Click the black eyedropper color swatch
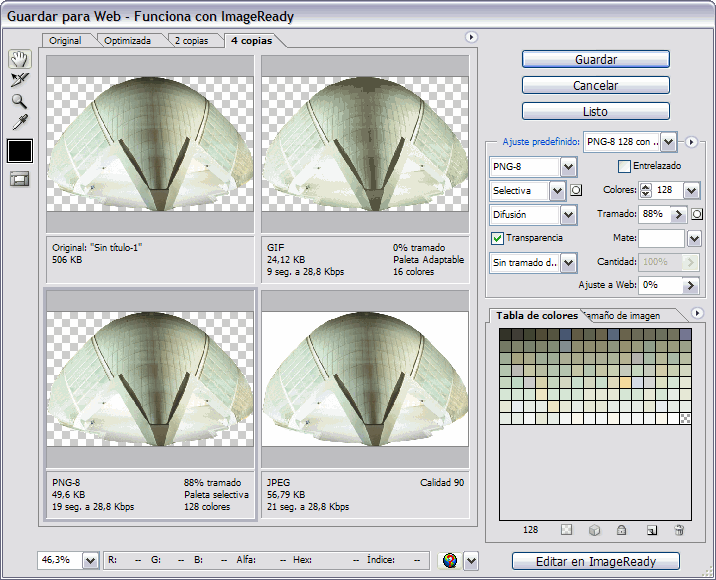The image size is (716, 580). click(20, 150)
